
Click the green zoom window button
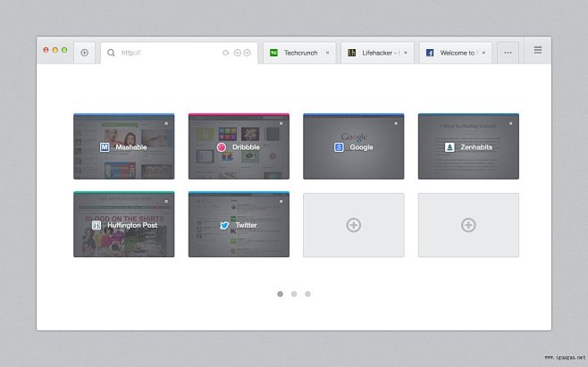[x=64, y=50]
